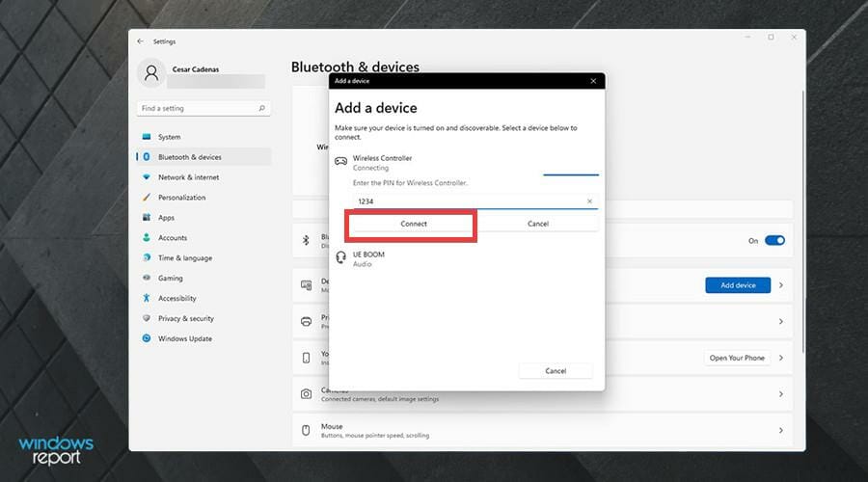Click the user profile avatar icon
Image resolution: width=868 pixels, height=482 pixels.
click(151, 73)
